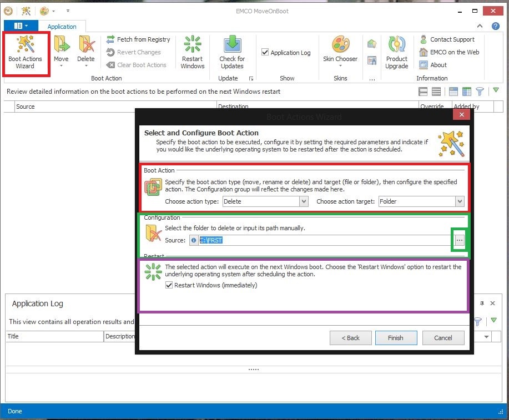Toggle the Application Log checkbox
The height and width of the screenshot is (420, 509).
pyautogui.click(x=265, y=52)
